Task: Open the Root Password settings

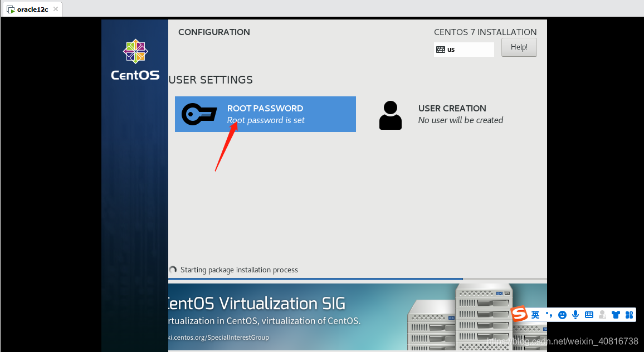Action: coord(265,114)
